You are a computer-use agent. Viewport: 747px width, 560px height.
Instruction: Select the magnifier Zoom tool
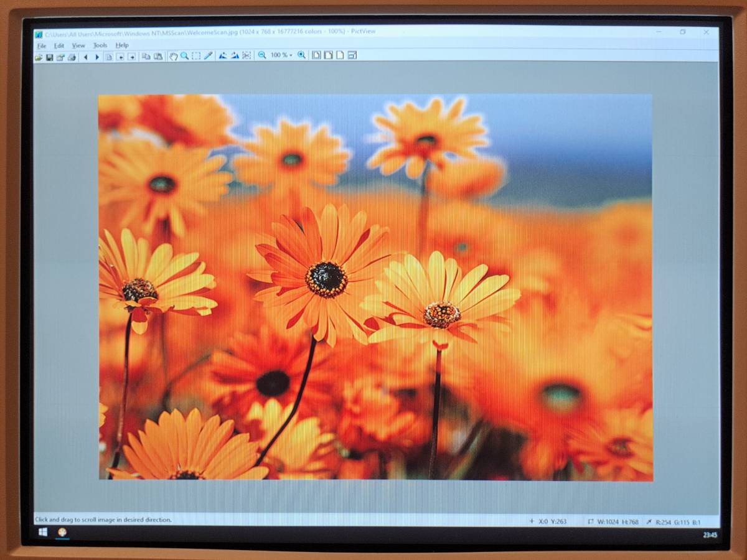coord(184,56)
